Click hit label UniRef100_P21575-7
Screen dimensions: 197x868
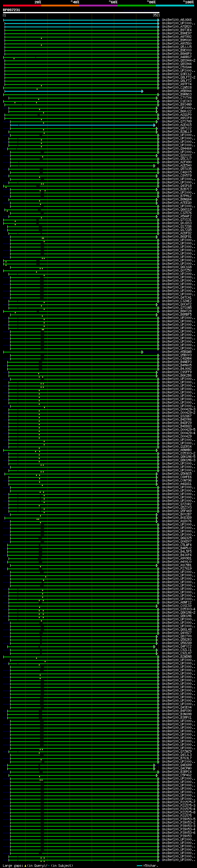179,802
